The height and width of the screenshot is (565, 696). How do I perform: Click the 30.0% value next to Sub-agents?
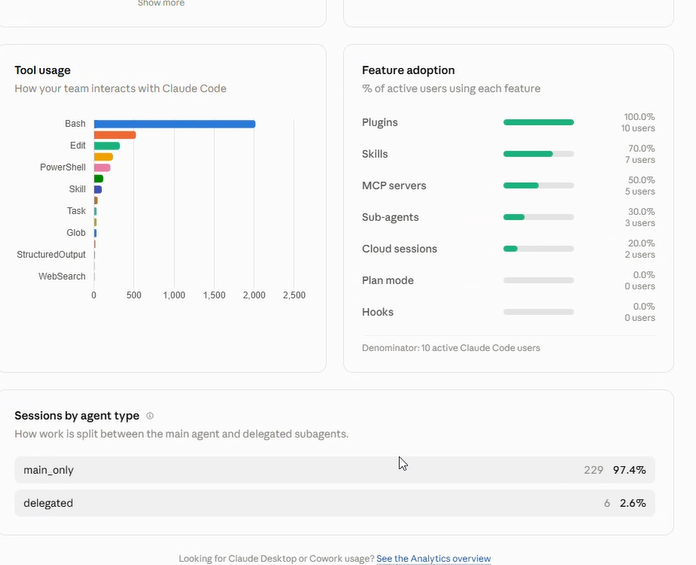point(641,212)
